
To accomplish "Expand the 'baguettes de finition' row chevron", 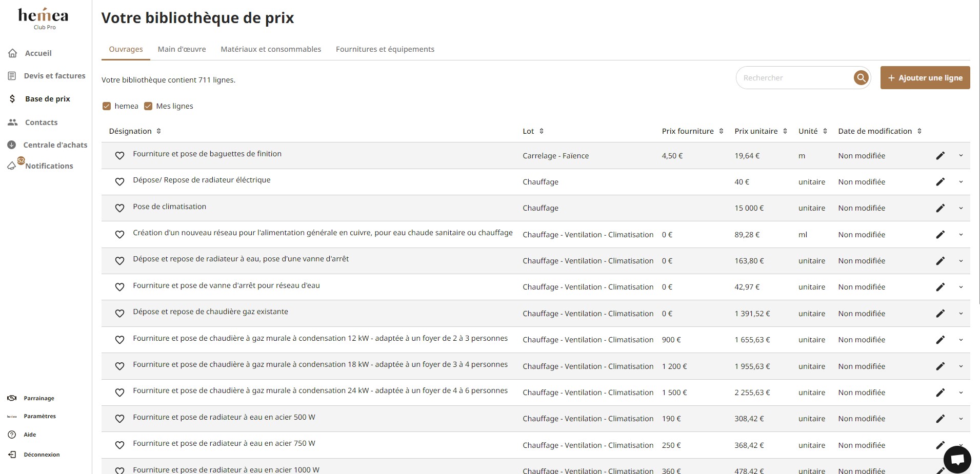I will (961, 156).
